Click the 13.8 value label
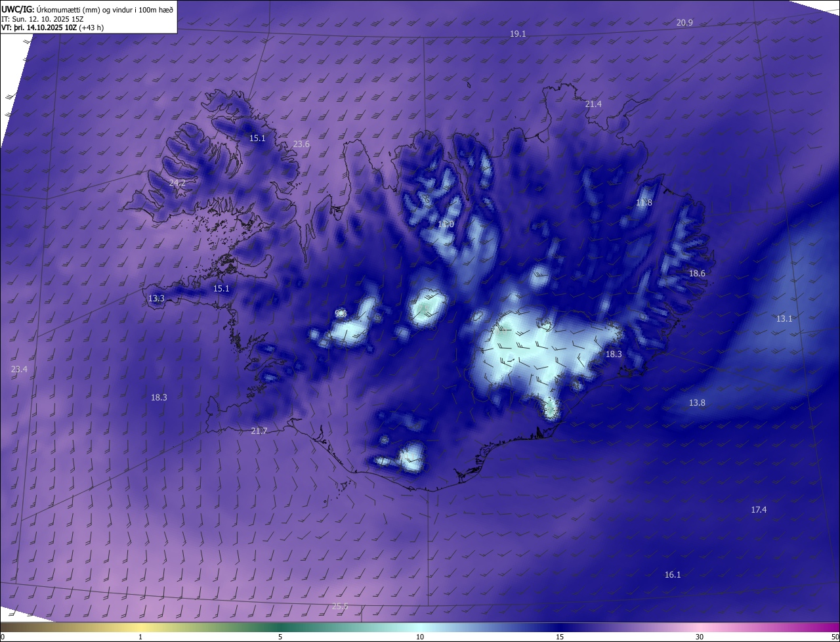Screen dimensions: 840x642 [x=697, y=402]
